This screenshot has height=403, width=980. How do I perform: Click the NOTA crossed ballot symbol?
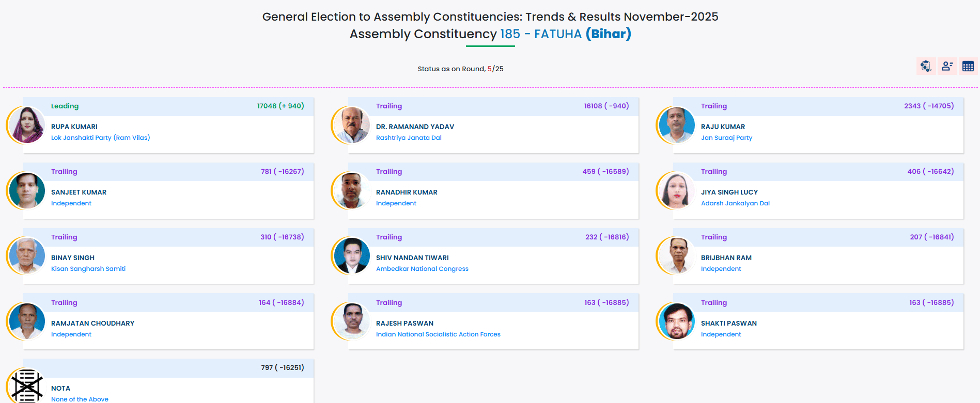[27, 385]
